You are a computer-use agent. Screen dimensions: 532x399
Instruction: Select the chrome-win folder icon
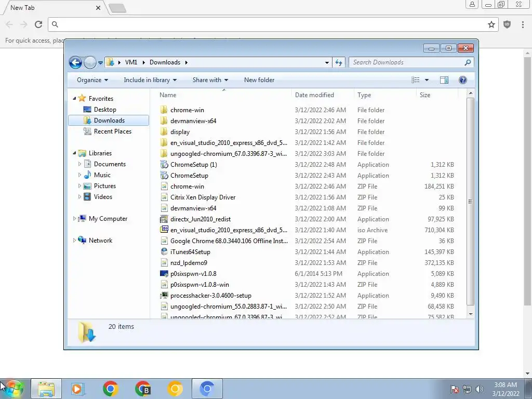(x=164, y=110)
